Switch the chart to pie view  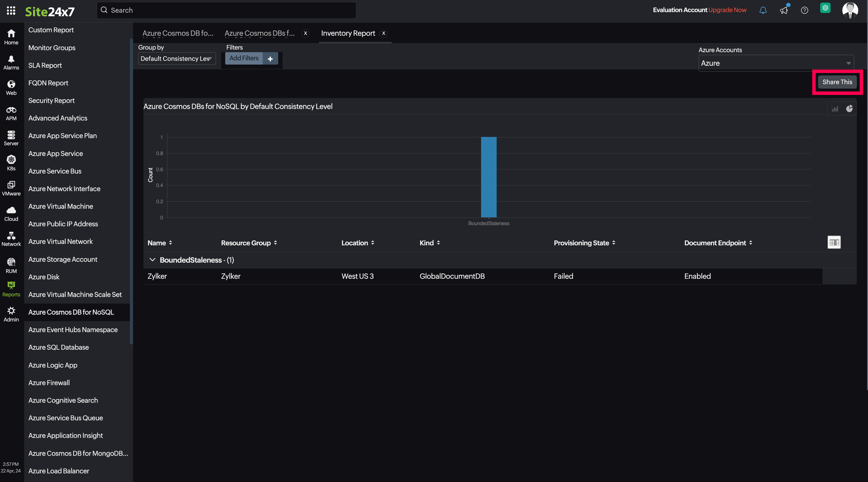coord(850,108)
